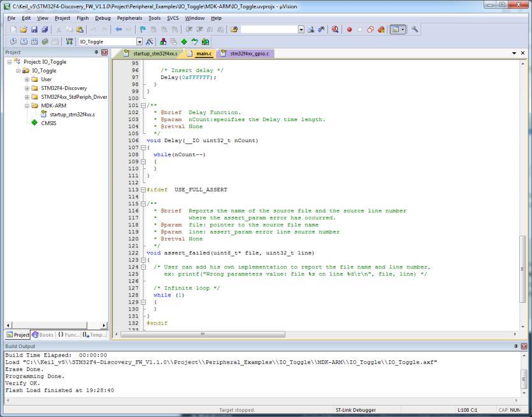532x417 pixels.
Task: Open Manage Run-Time Environment with the green diamond icon
Action: pos(184,41)
